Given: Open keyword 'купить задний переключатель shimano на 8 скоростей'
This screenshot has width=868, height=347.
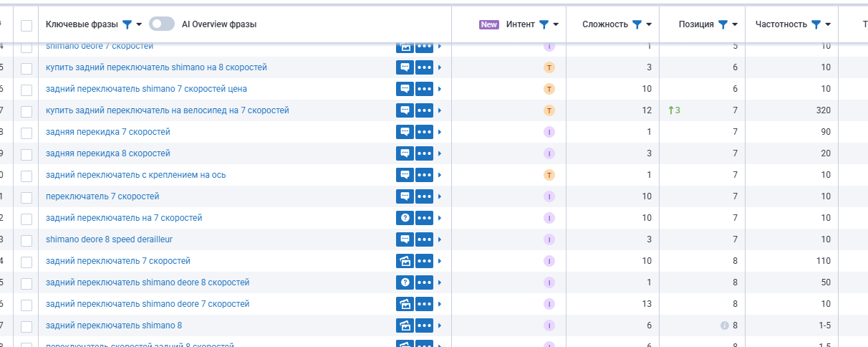Looking at the screenshot, I should [156, 67].
